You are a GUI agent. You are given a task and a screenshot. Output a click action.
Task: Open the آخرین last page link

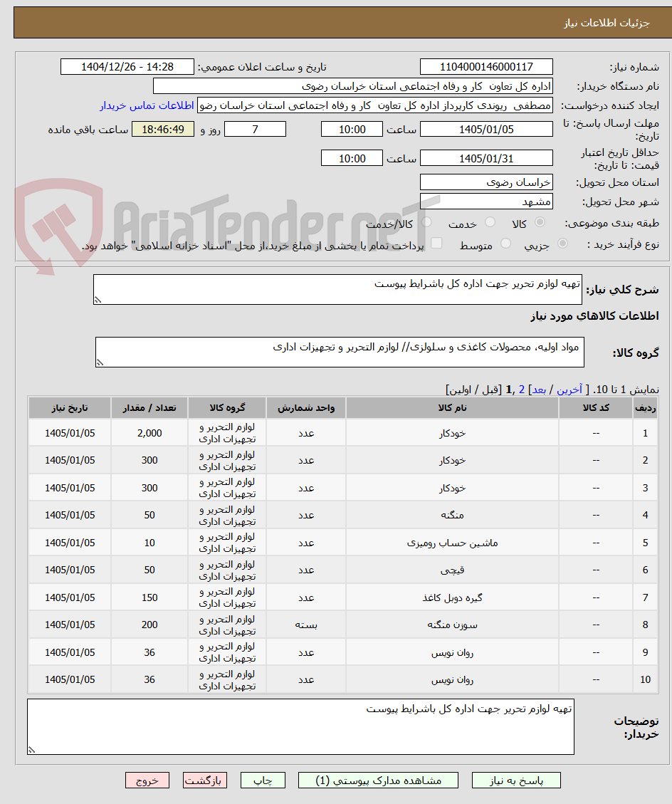[x=569, y=390]
